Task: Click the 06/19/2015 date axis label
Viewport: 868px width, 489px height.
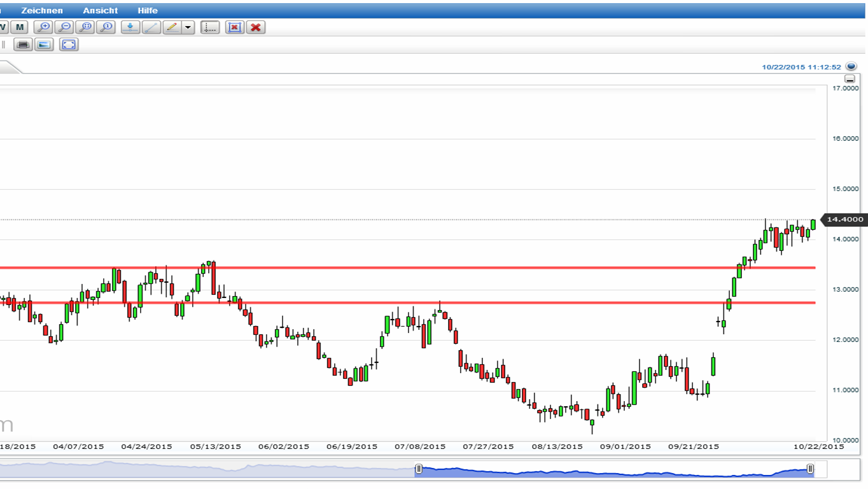Action: pyautogui.click(x=352, y=447)
